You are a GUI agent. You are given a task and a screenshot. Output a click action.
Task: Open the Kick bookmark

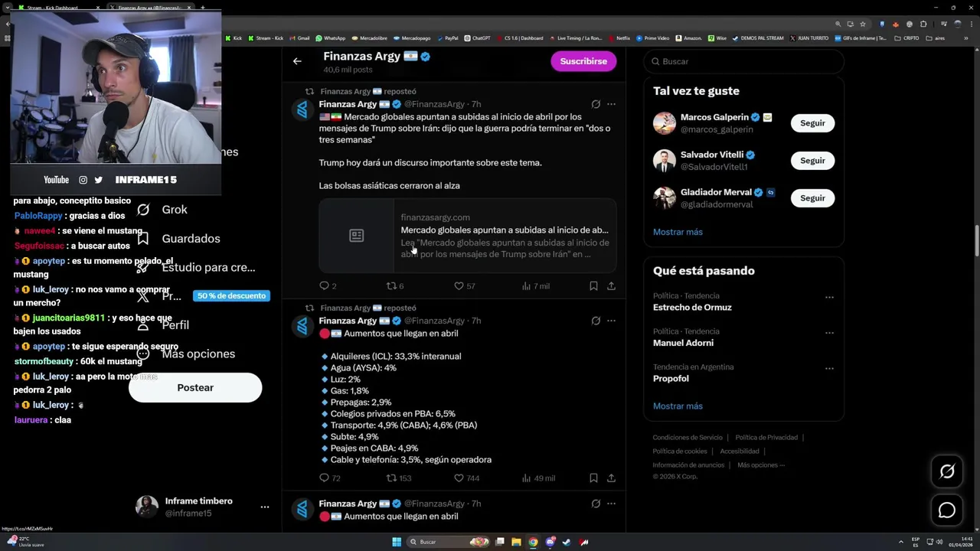point(233,38)
